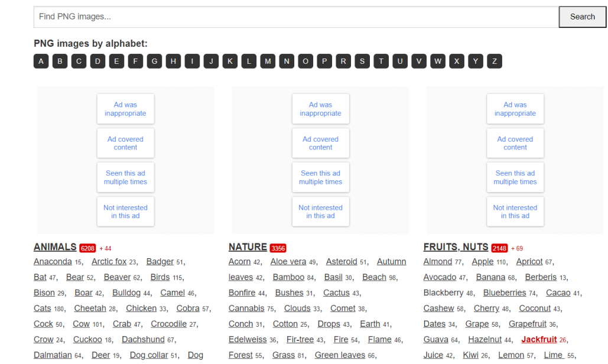Screen dimensions: 608x364
Task: Select letter G in alphabet index
Action: (x=154, y=61)
